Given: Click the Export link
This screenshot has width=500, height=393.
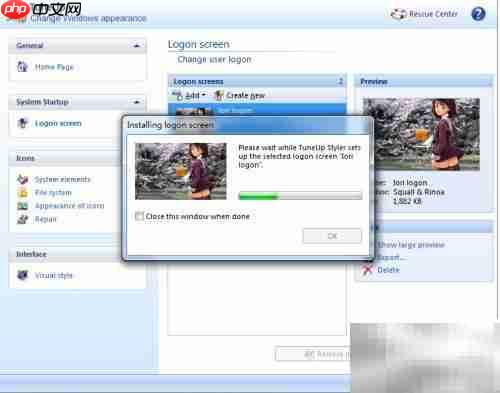Looking at the screenshot, I should (x=391, y=257).
